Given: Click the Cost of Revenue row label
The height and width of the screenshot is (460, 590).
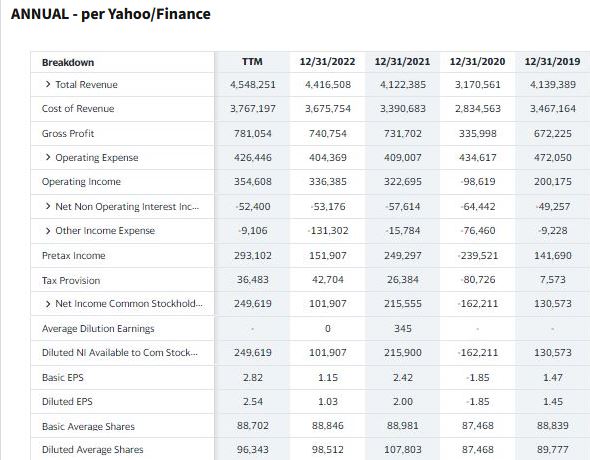Looking at the screenshot, I should (x=78, y=109).
